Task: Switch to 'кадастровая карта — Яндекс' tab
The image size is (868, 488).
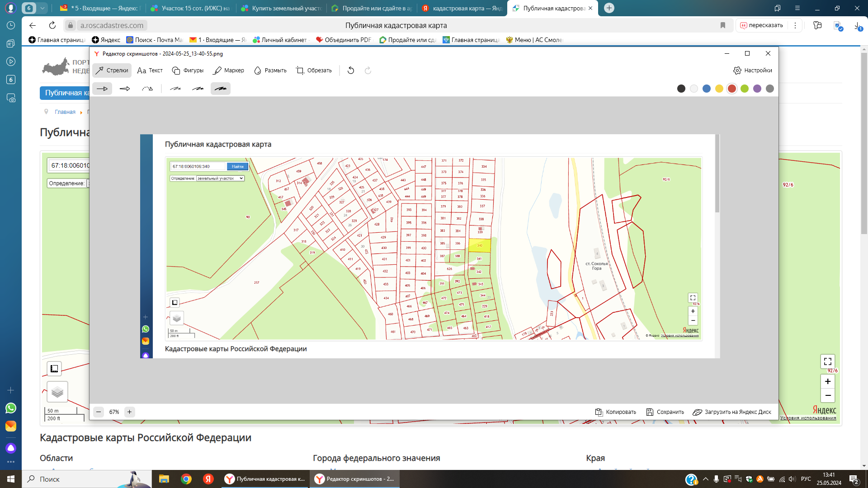Action: point(461,8)
